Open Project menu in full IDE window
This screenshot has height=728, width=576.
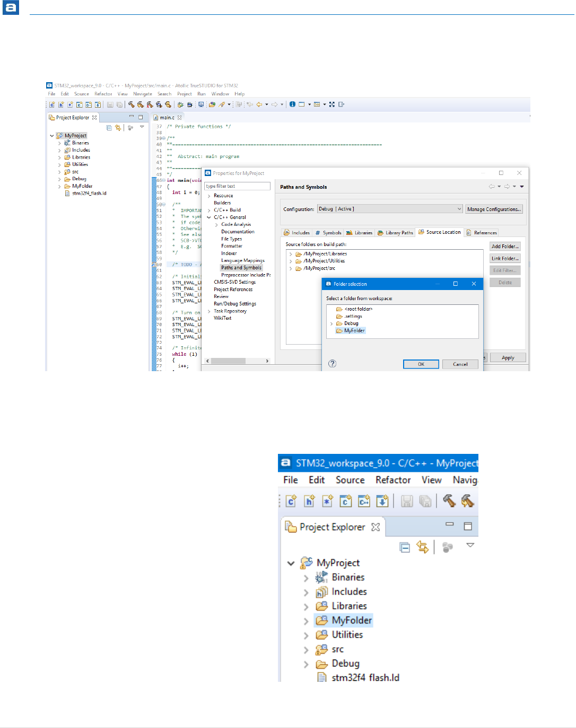click(x=185, y=94)
